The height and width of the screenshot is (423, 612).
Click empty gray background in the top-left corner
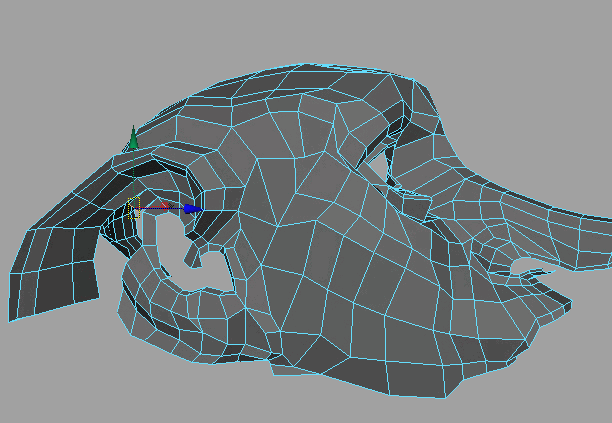click(40, 40)
